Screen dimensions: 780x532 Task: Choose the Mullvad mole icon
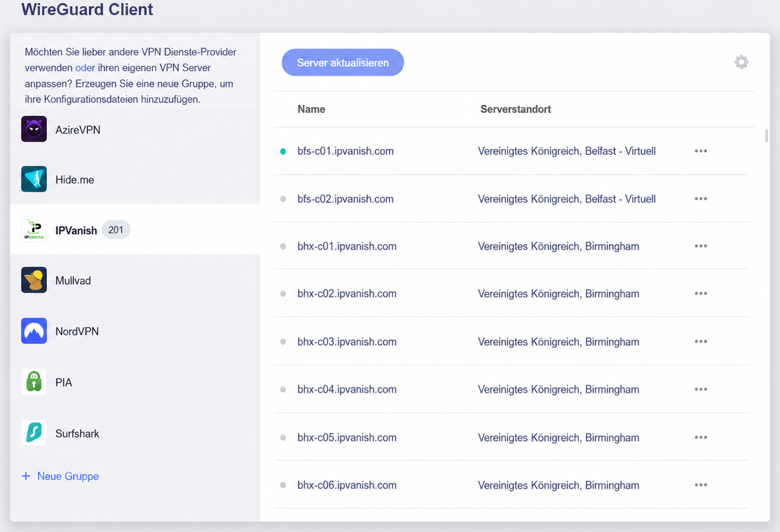[x=34, y=280]
